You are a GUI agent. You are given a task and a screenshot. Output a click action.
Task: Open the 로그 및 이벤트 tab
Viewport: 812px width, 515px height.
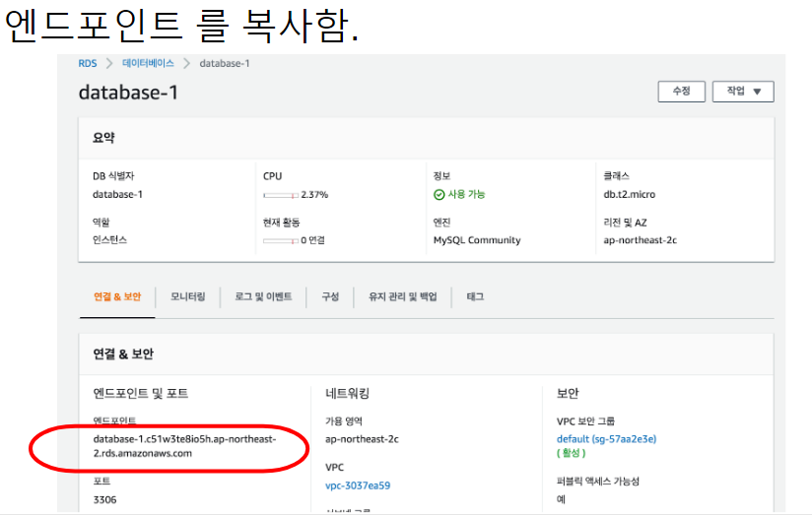(x=263, y=296)
